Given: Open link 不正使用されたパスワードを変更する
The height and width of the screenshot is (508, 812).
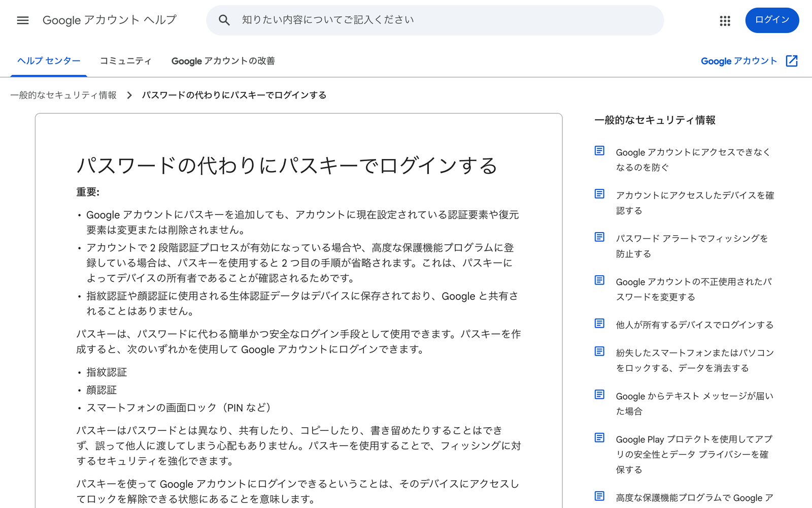Looking at the screenshot, I should coord(694,289).
